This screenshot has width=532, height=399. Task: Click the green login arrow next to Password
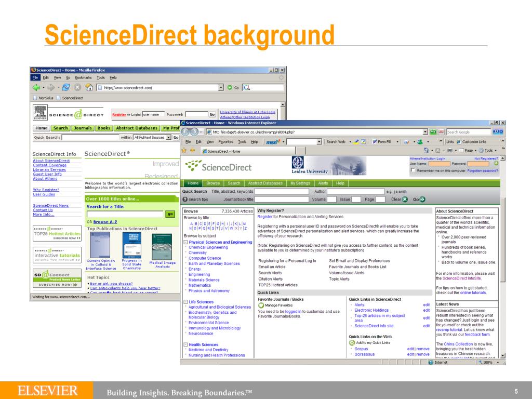(496, 164)
